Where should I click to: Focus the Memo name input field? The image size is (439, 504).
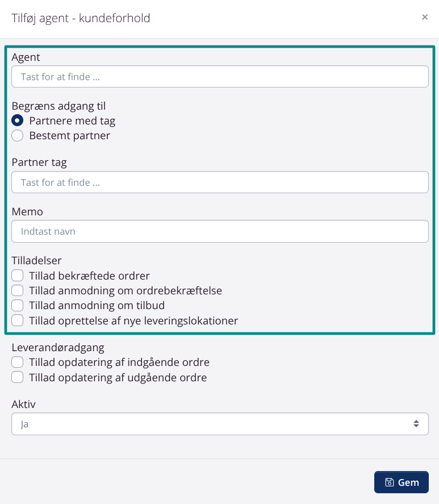[220, 231]
